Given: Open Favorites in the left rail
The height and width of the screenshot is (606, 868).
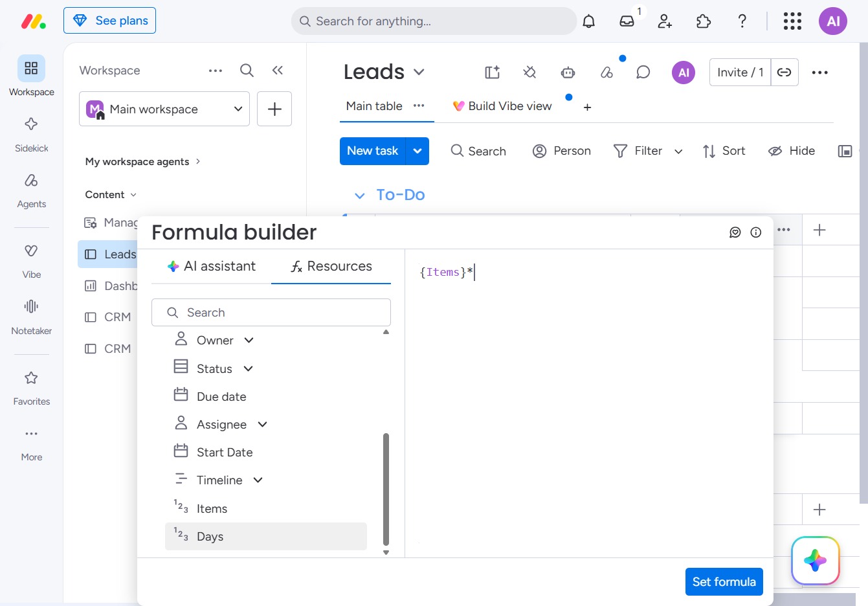Looking at the screenshot, I should pos(31,387).
